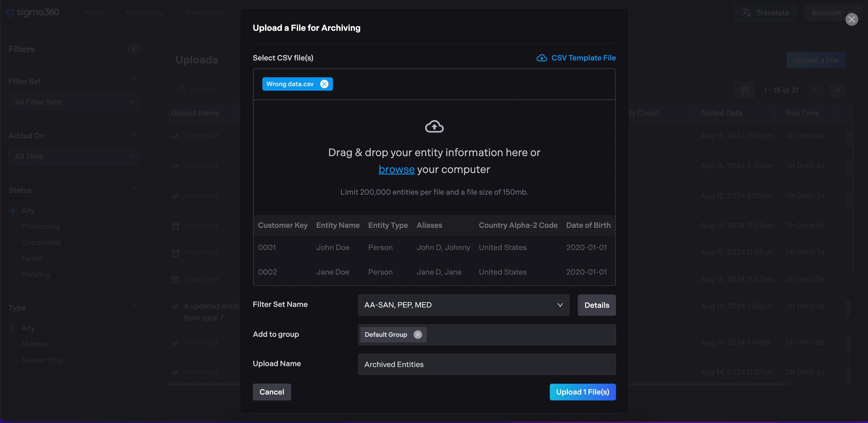Screen dimensions: 868x423
Task: Remove the Wrong data.csv file chip
Action: click(x=324, y=84)
